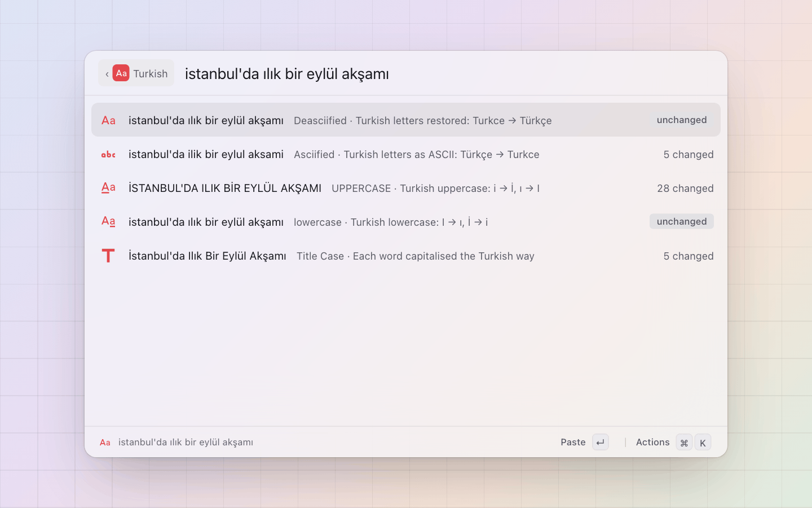Screen dimensions: 812x508
Task: Select the Deasciified result text
Action: pyautogui.click(x=206, y=120)
